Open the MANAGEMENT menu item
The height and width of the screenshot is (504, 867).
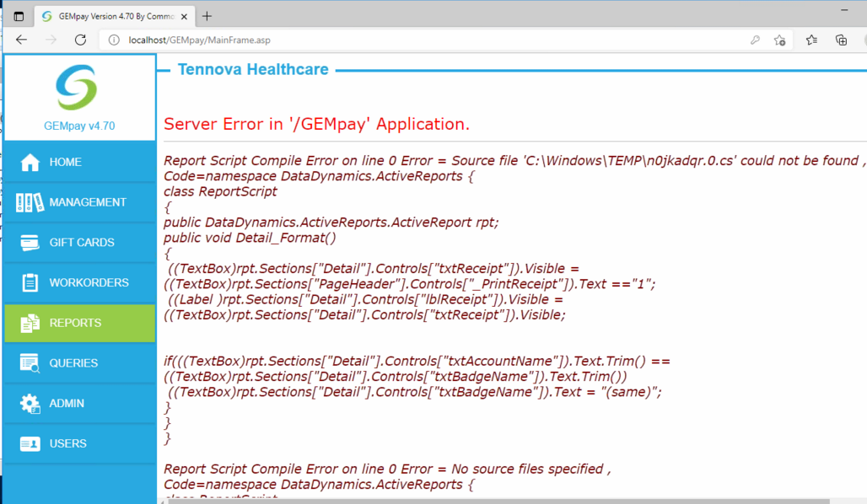(x=79, y=202)
